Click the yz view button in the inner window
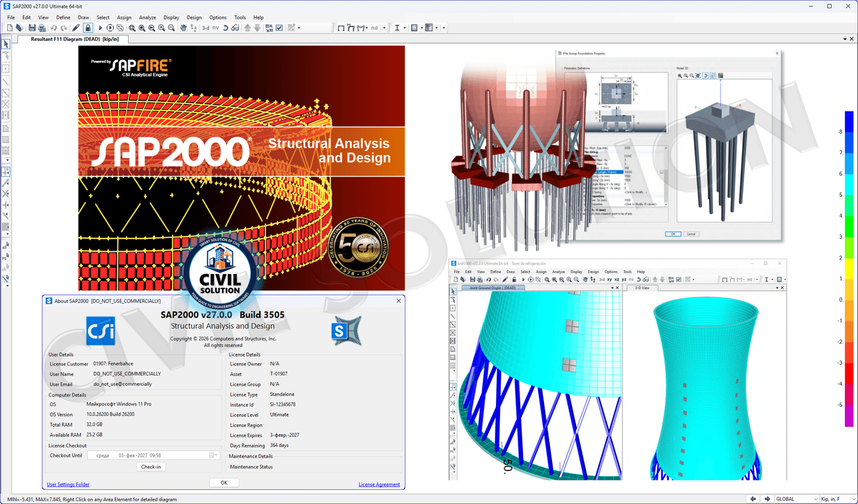 click(624, 280)
